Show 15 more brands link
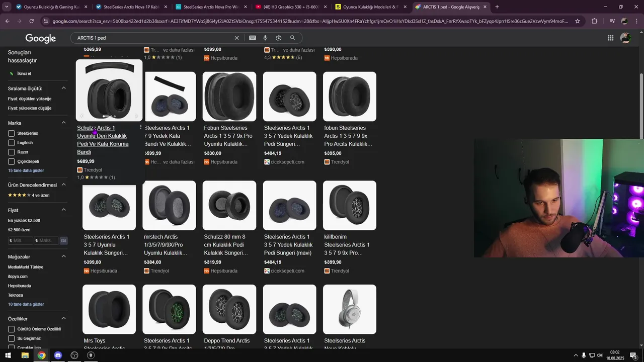This screenshot has height=362, width=644. [26, 170]
